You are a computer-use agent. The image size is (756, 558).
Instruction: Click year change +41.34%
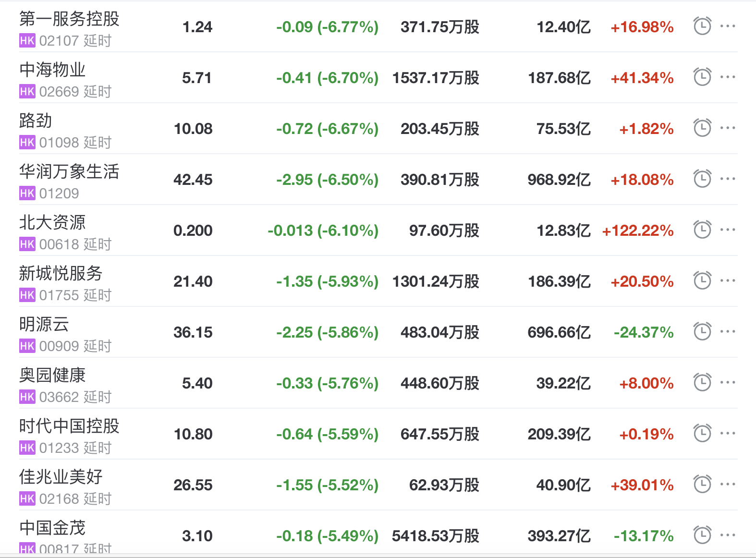(x=642, y=78)
